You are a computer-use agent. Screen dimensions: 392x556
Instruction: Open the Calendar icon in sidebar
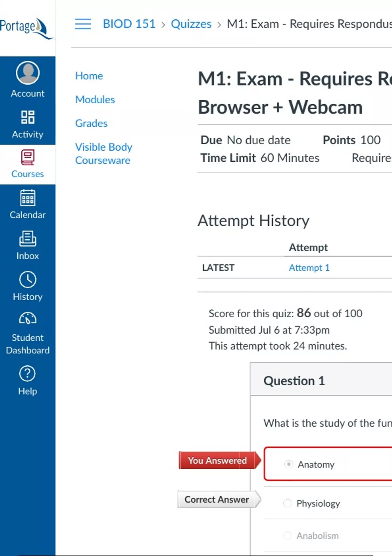tap(28, 198)
